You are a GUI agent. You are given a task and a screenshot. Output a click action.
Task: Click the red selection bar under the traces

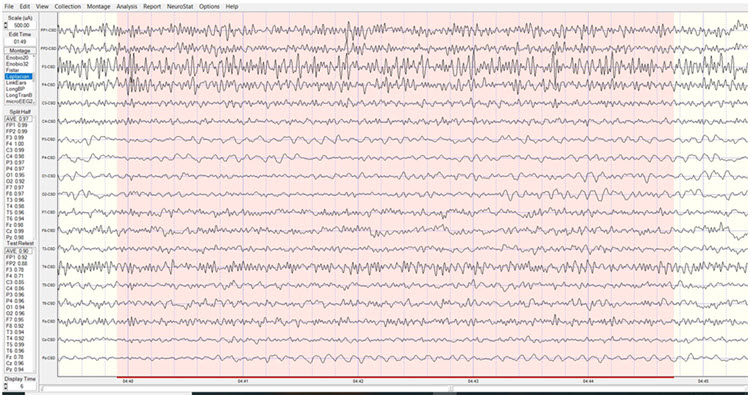point(395,377)
